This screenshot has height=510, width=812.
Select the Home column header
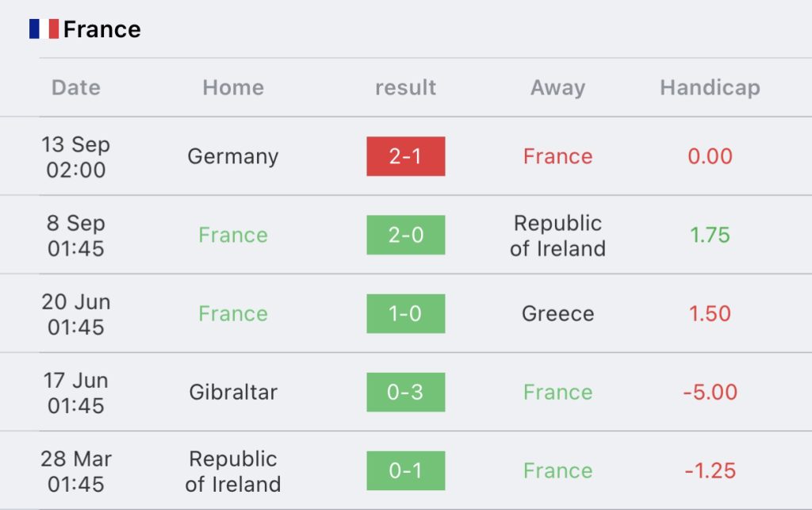tap(233, 87)
